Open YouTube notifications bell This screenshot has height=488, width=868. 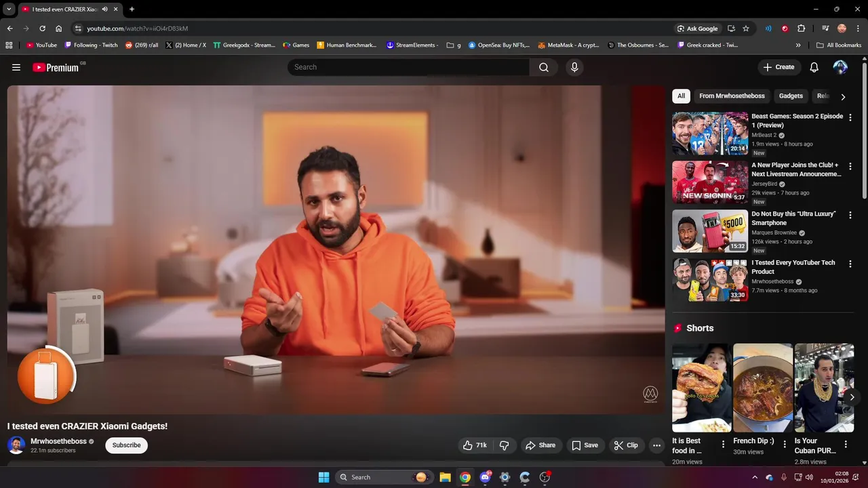pyautogui.click(x=814, y=67)
